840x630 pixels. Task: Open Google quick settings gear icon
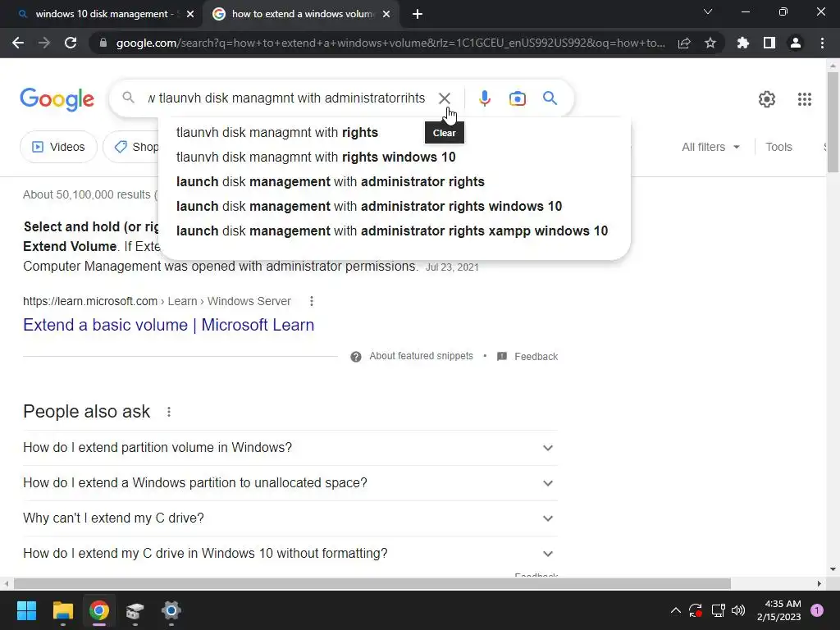(x=767, y=99)
